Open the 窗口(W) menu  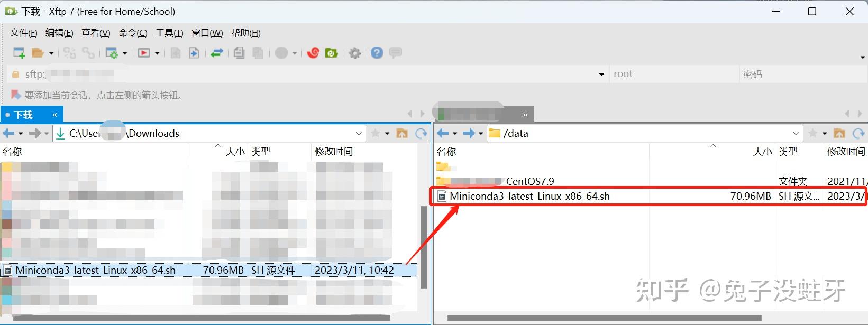pyautogui.click(x=207, y=33)
